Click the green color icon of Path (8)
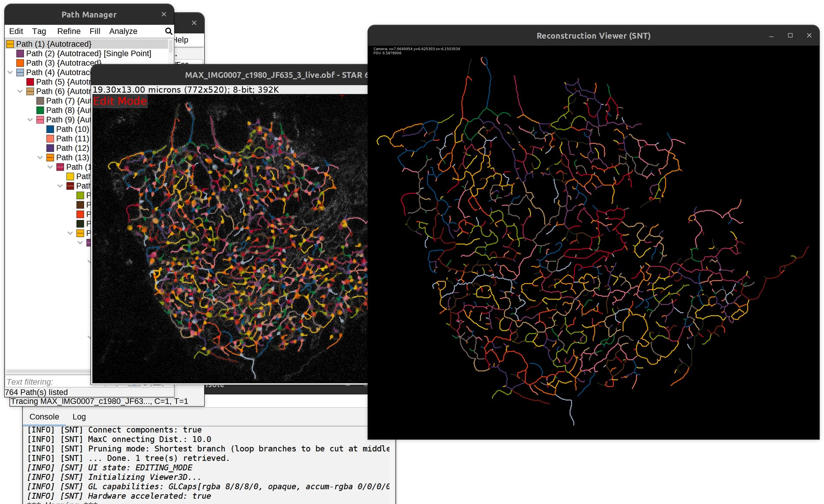This screenshot has width=824, height=504. coord(39,110)
